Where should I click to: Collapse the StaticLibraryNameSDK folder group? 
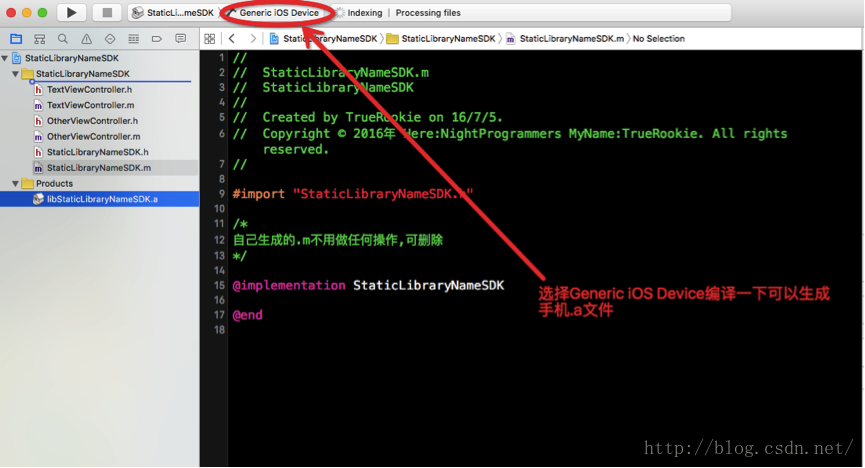point(15,73)
